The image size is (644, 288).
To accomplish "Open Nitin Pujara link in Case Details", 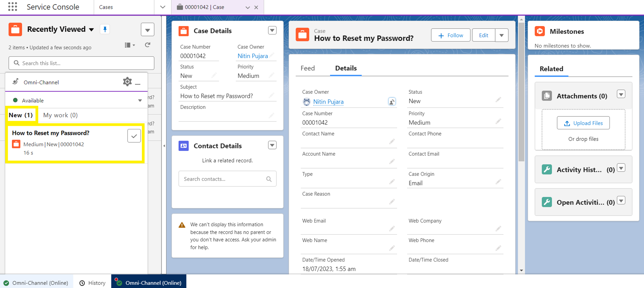I will pos(252,56).
